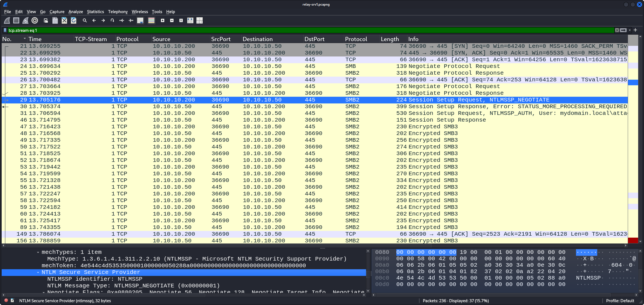
Task: Open capture file properties in status bar
Action: click(12, 301)
